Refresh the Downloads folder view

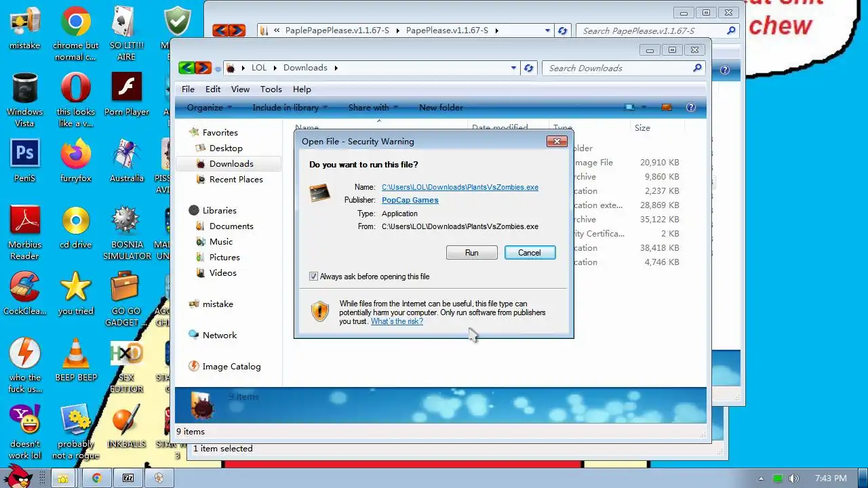click(529, 68)
